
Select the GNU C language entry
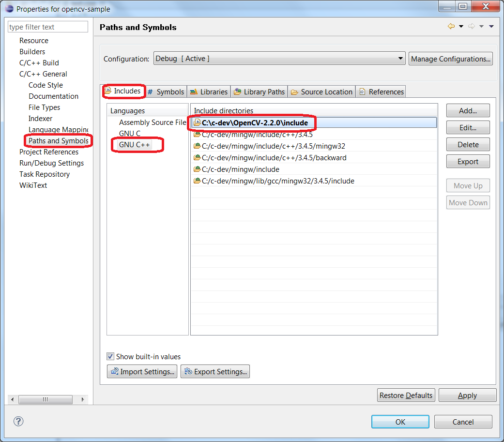tap(129, 133)
